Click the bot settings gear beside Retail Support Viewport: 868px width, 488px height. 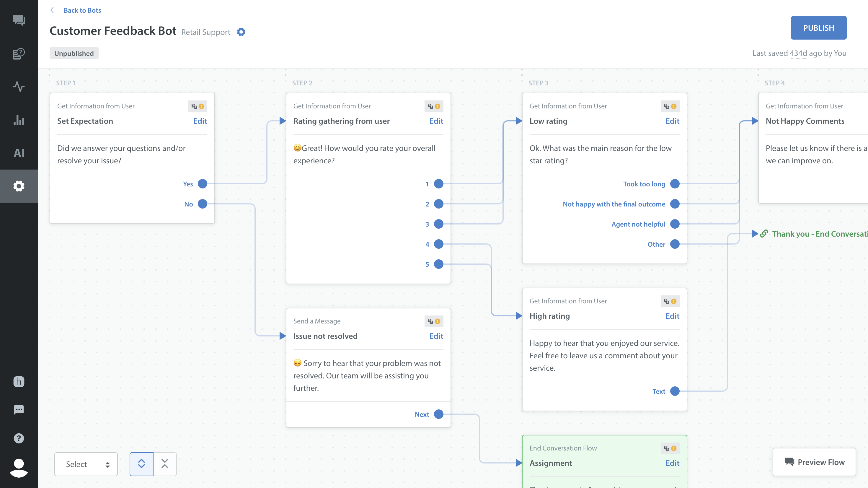241,32
